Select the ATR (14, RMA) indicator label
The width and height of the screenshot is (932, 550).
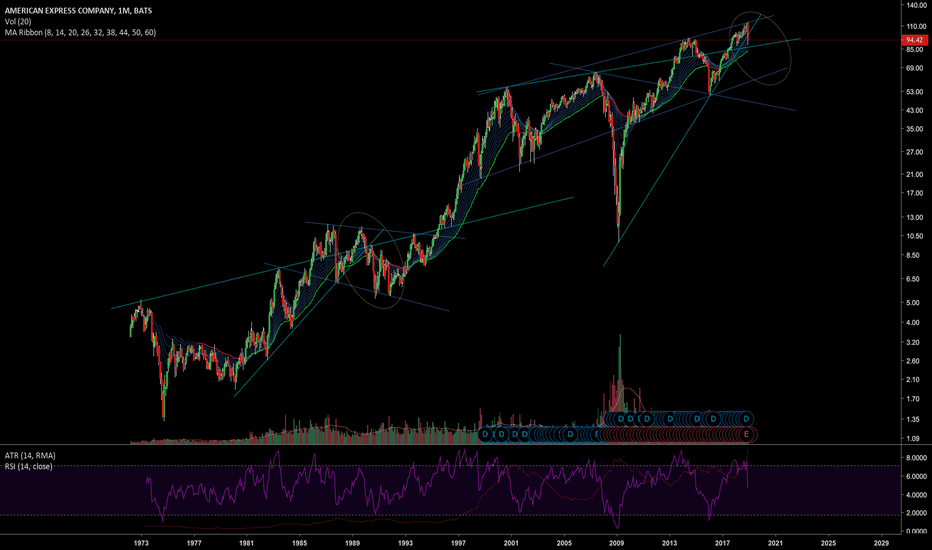(30, 455)
